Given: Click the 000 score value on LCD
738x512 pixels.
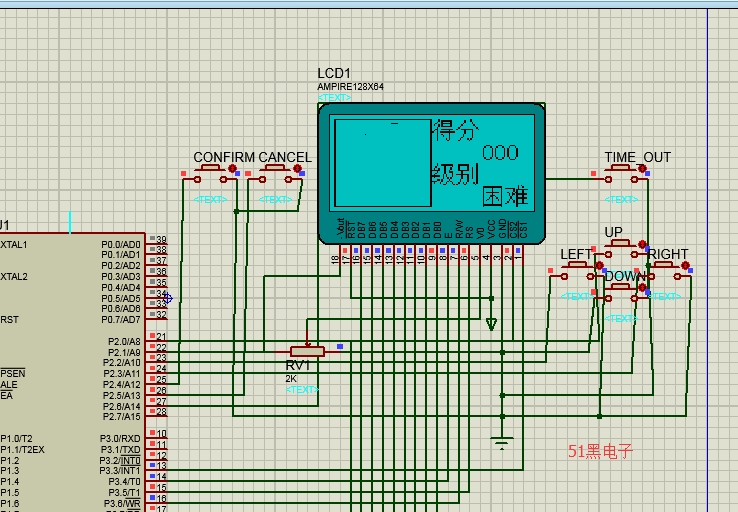Looking at the screenshot, I should (x=500, y=153).
